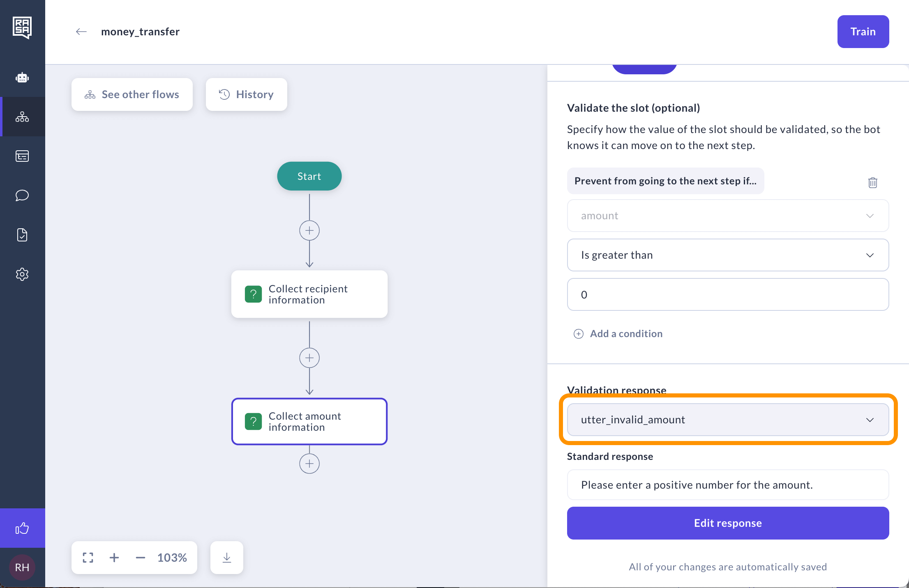This screenshot has height=588, width=909.
Task: Click the thumbs-up feedback icon
Action: [x=22, y=528]
